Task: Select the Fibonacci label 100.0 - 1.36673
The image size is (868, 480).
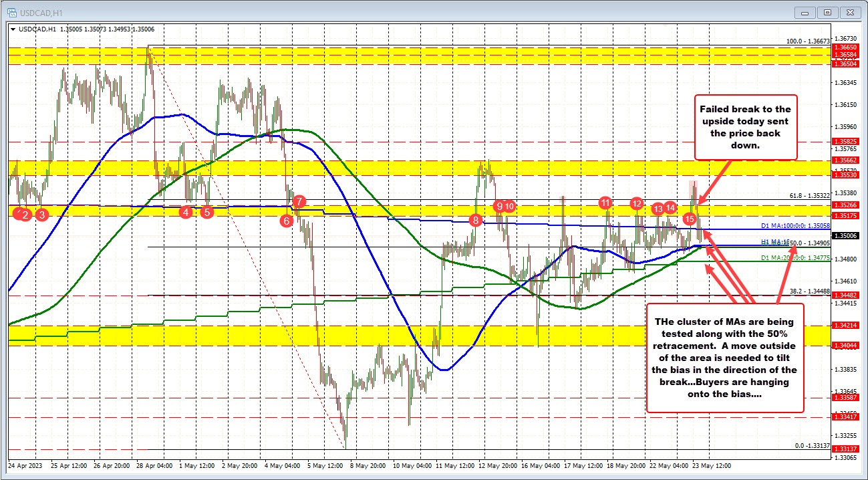Action: tap(807, 41)
